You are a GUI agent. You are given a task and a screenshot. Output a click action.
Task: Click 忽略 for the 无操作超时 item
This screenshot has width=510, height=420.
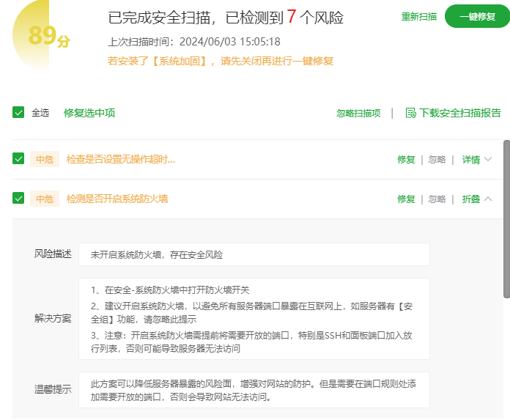(437, 159)
